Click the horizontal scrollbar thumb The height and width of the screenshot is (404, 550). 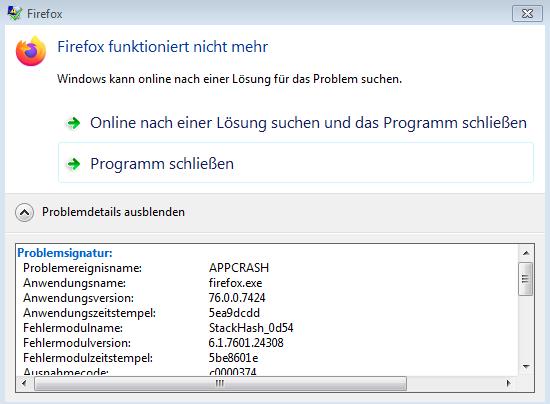(220, 383)
